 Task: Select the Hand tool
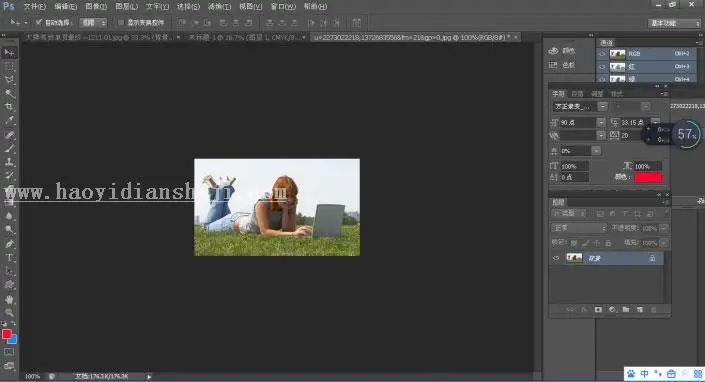pyautogui.click(x=9, y=299)
